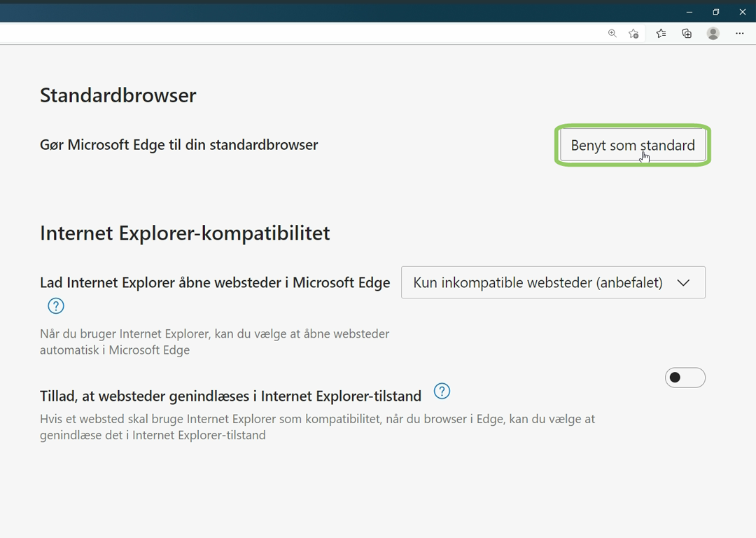Restore down the Edge browser window

(716, 12)
